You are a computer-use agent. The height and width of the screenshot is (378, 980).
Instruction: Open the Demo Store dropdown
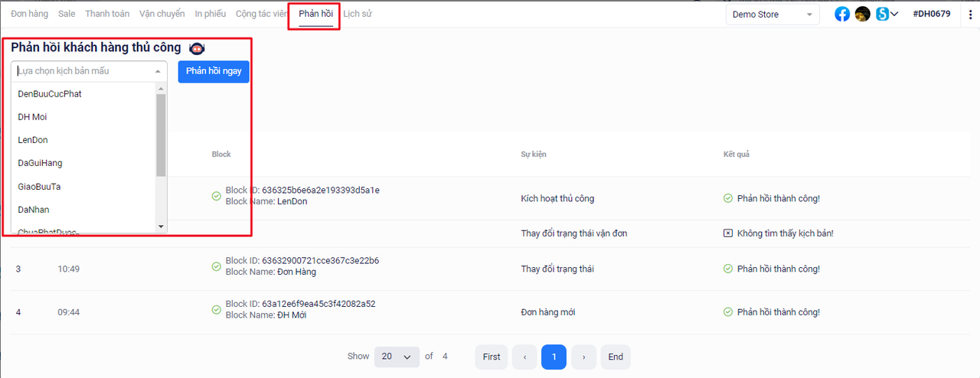pyautogui.click(x=772, y=15)
